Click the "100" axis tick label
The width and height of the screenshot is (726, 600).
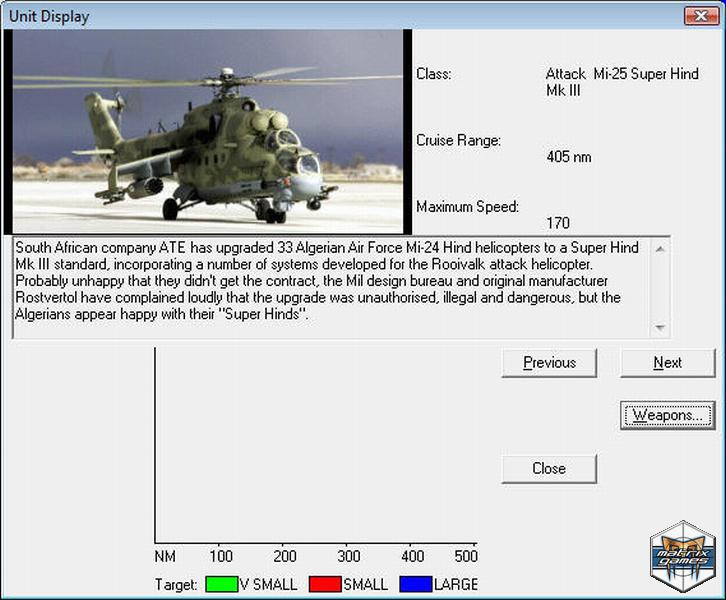[x=221, y=556]
